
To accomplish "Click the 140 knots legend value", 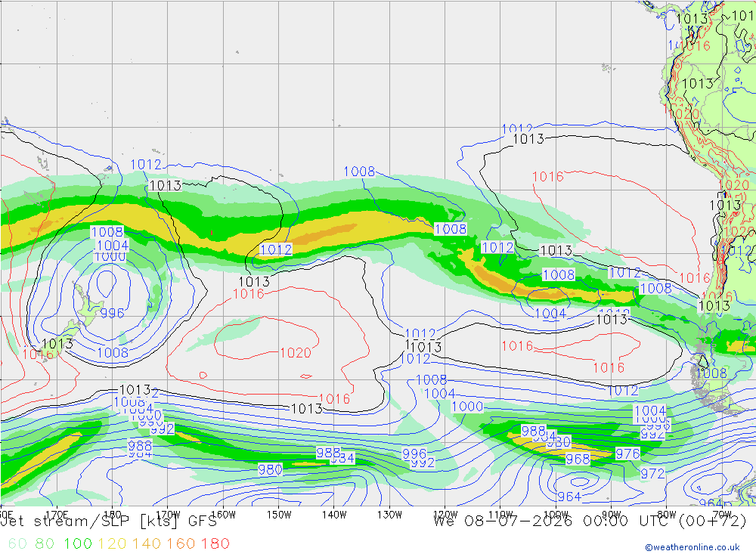I will coord(147,543).
